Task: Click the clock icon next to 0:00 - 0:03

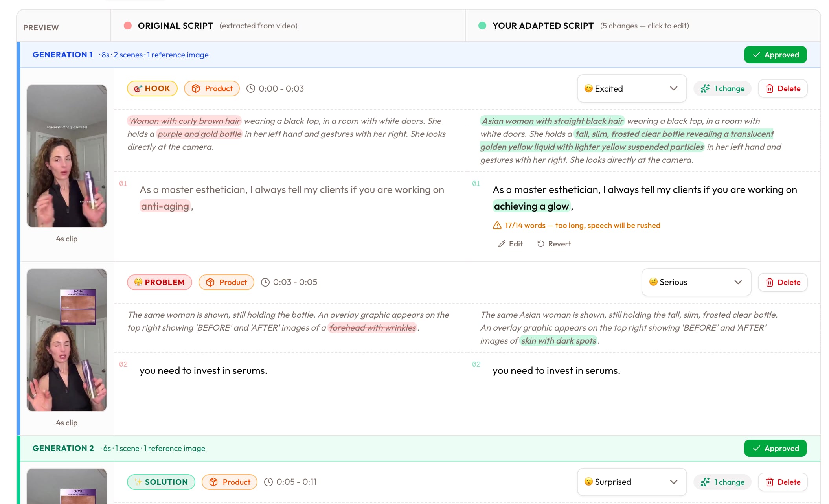Action: click(x=251, y=88)
